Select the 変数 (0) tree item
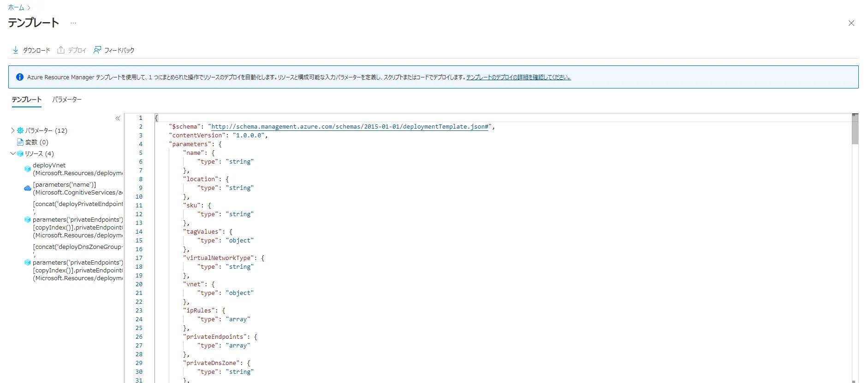This screenshot has width=868, height=383. (x=37, y=142)
